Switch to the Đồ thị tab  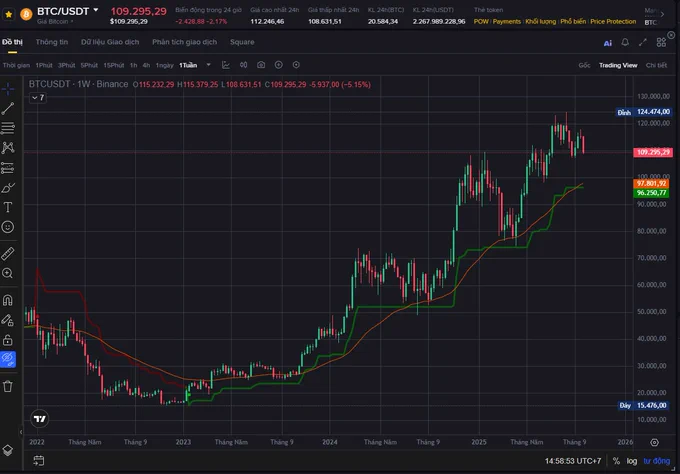pos(12,42)
